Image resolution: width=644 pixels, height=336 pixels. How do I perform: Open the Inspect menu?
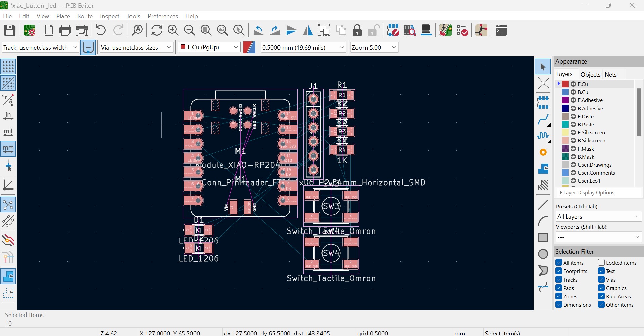point(110,16)
